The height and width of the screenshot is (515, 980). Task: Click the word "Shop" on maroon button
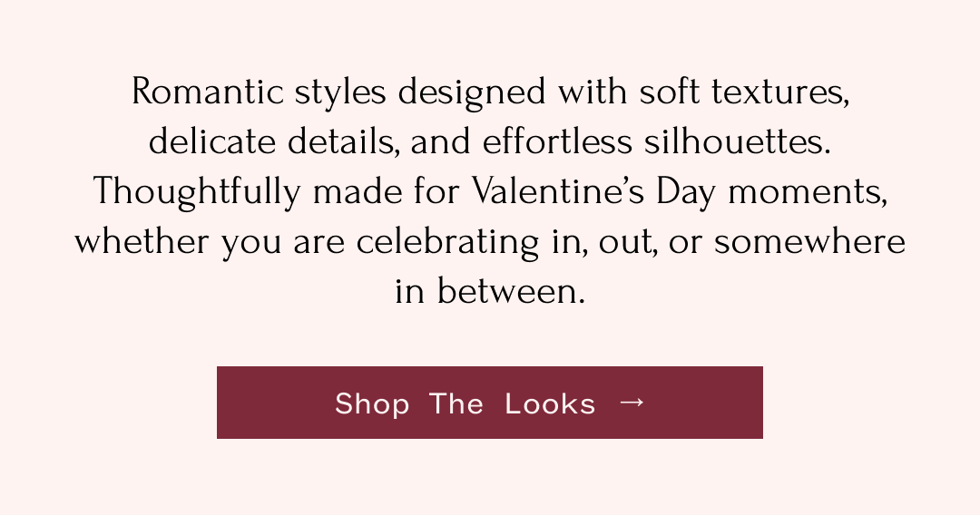pyautogui.click(x=372, y=403)
